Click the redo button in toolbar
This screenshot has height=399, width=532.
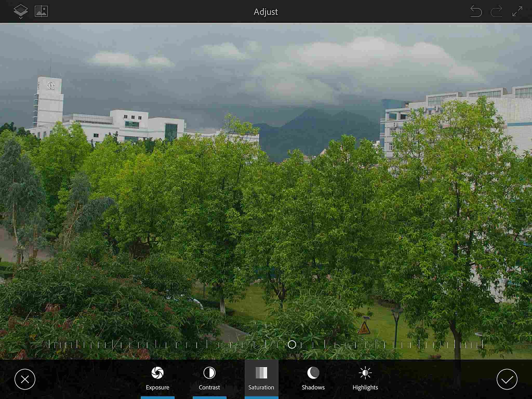tap(496, 11)
